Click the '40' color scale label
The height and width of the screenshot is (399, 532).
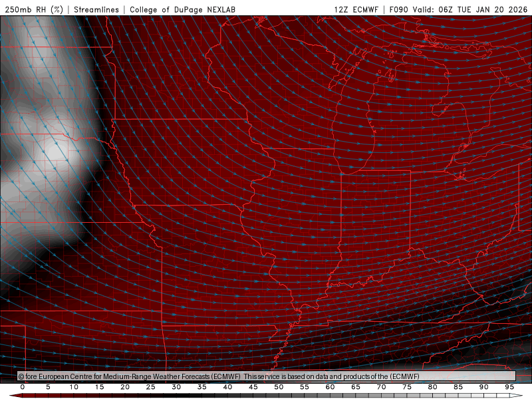227,387
